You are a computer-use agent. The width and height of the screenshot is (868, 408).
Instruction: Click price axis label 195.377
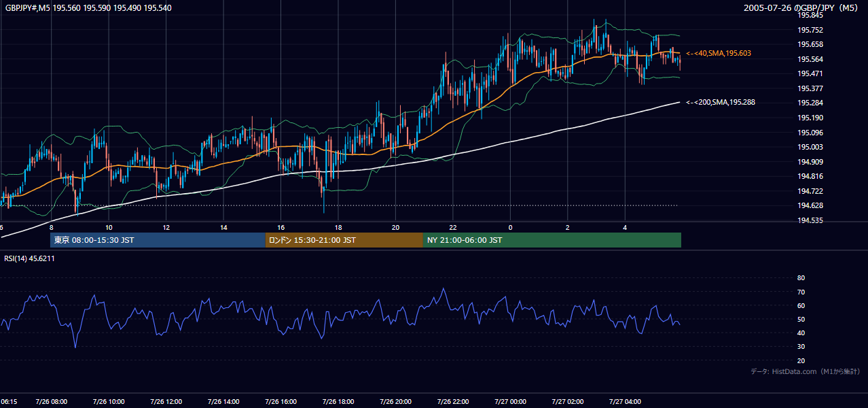[810, 88]
